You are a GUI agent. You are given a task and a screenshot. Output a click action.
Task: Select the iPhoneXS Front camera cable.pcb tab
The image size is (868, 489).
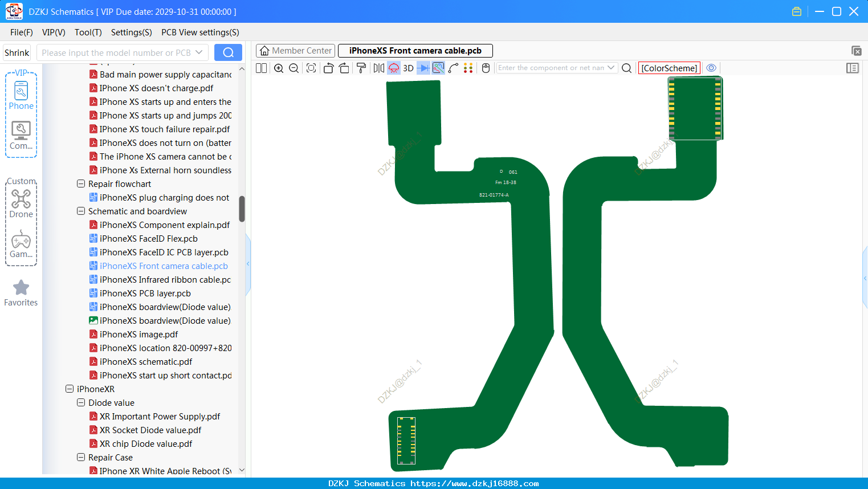(415, 51)
